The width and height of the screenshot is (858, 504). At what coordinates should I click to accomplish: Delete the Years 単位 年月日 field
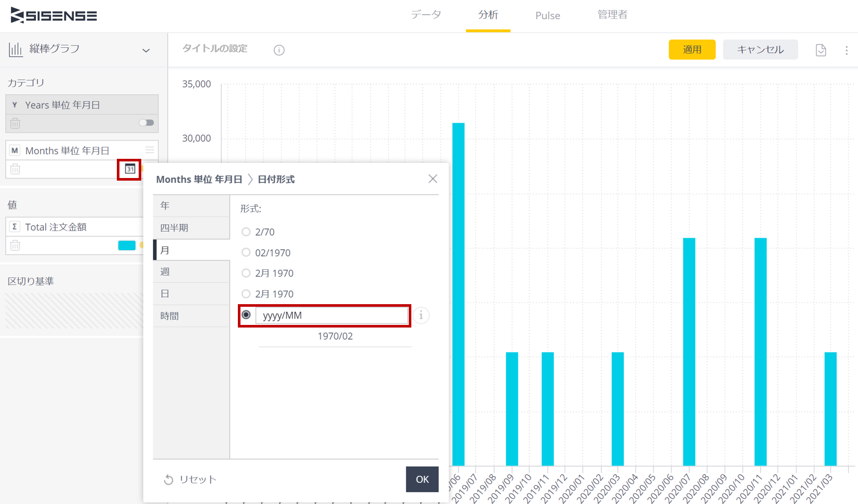(x=15, y=124)
